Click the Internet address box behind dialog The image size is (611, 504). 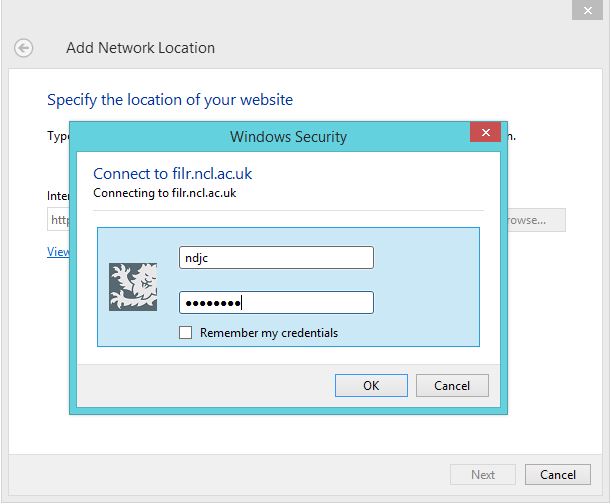58,220
